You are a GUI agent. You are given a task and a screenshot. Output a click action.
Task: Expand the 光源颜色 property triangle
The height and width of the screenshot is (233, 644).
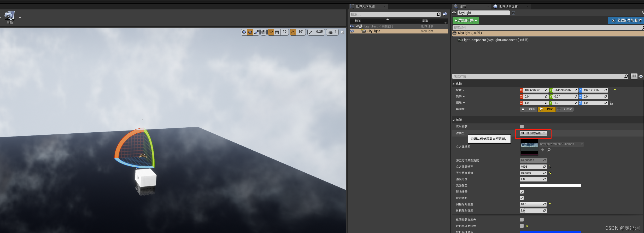click(x=454, y=185)
